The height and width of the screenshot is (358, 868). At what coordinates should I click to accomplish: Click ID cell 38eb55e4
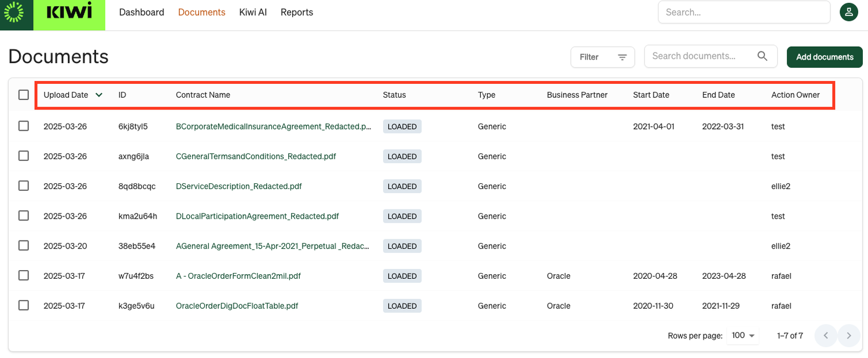137,246
